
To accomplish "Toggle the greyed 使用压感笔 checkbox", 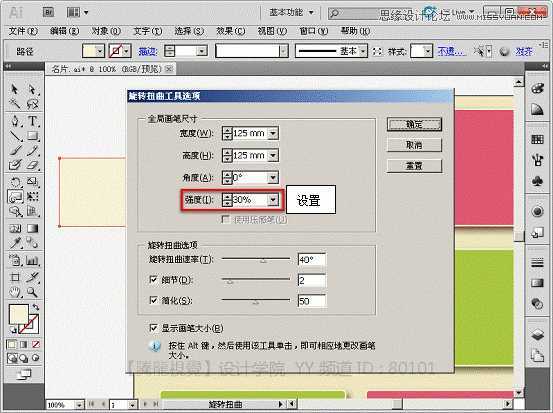I will [x=225, y=219].
